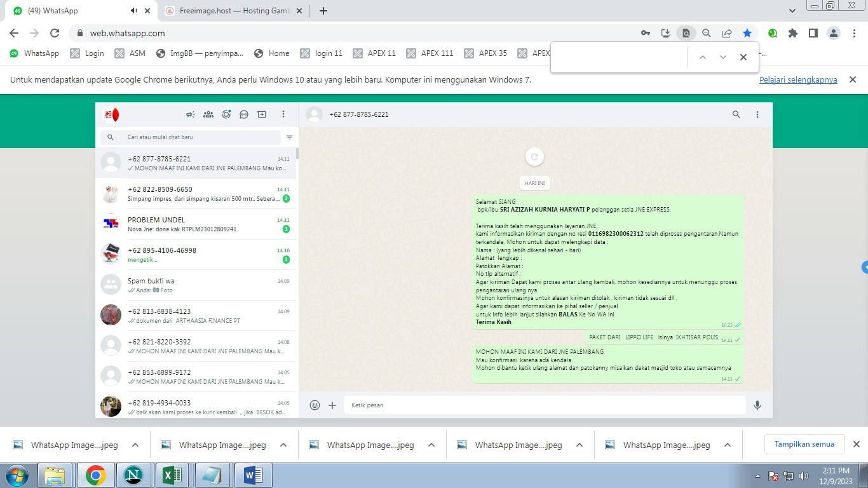Screen dimensions: 868x488
Task: Open the APEX 111 bookmark
Action: [430, 53]
